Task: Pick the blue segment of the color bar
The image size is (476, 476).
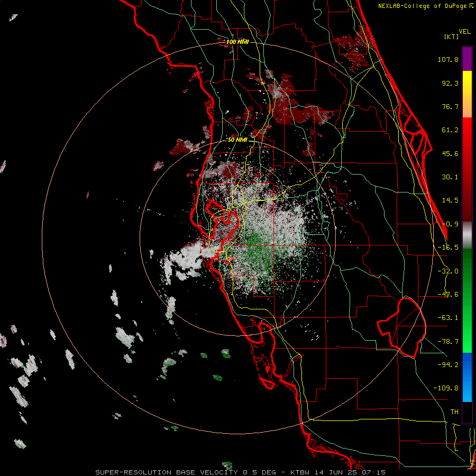Action: tap(467, 377)
